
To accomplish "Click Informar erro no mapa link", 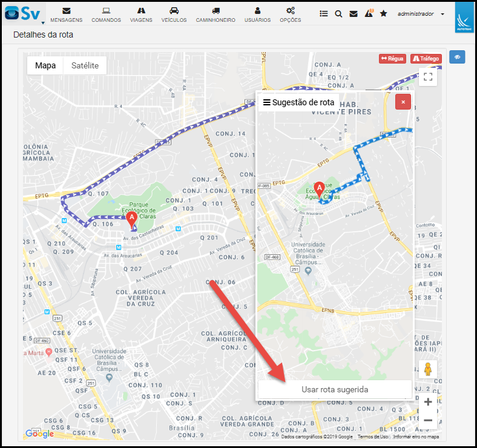I will (416, 436).
